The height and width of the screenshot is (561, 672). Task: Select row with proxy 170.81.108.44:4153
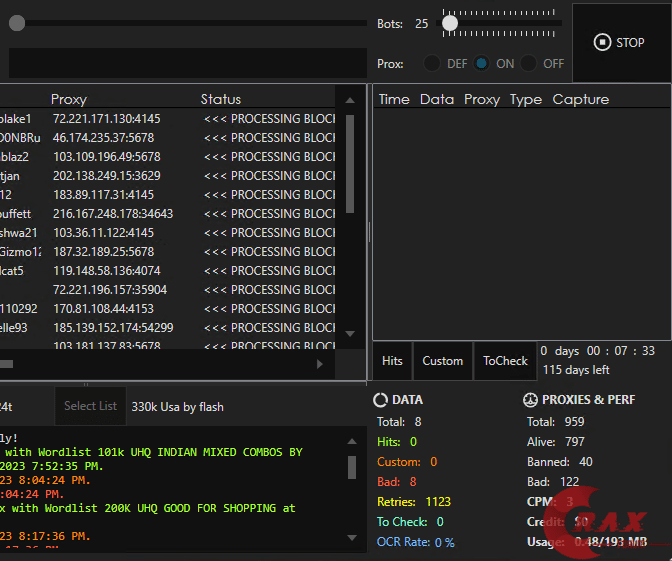coord(167,309)
